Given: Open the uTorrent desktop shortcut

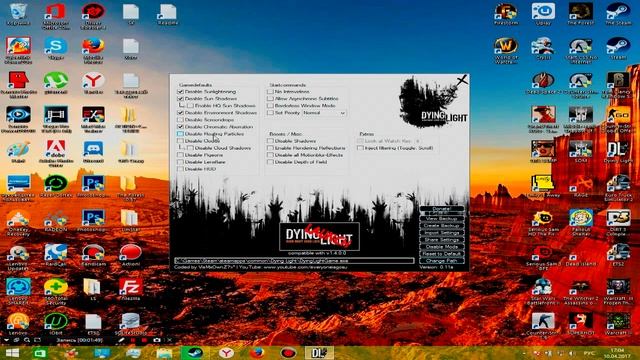Looking at the screenshot, I should pos(56,83).
